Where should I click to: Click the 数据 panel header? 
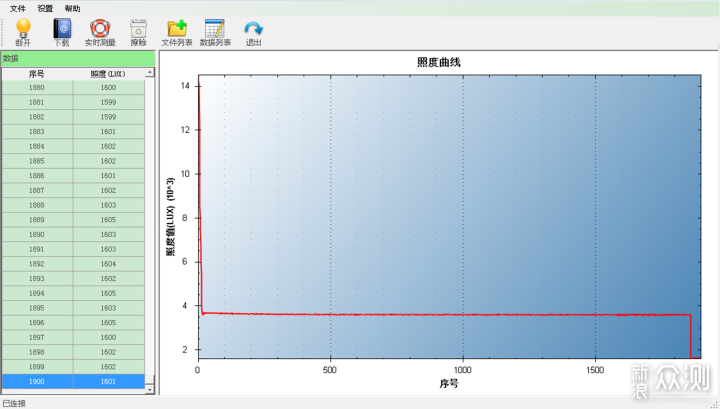tap(78, 58)
